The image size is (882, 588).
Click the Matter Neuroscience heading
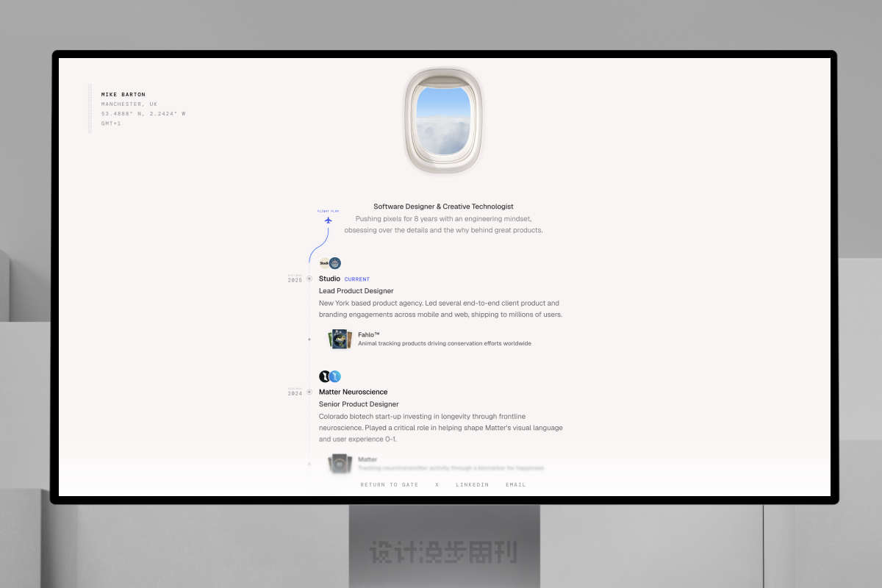pos(353,392)
